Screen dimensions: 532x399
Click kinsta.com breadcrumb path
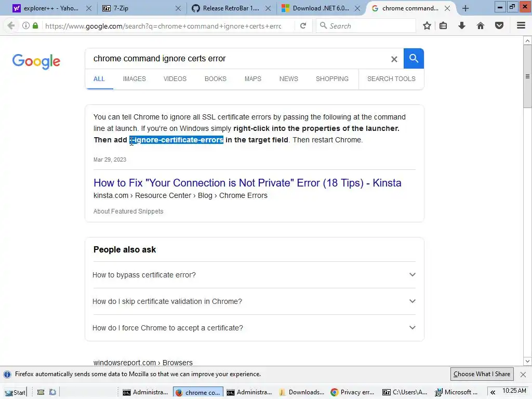180,195
